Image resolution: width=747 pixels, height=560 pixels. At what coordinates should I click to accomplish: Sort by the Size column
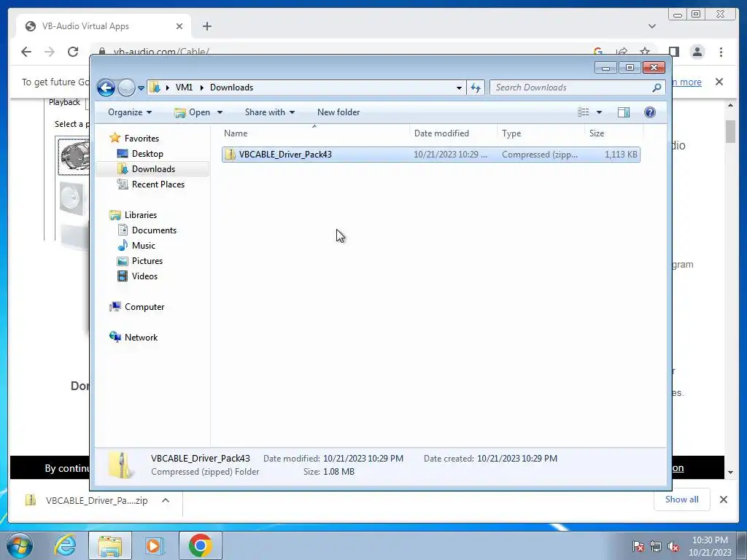[614, 133]
